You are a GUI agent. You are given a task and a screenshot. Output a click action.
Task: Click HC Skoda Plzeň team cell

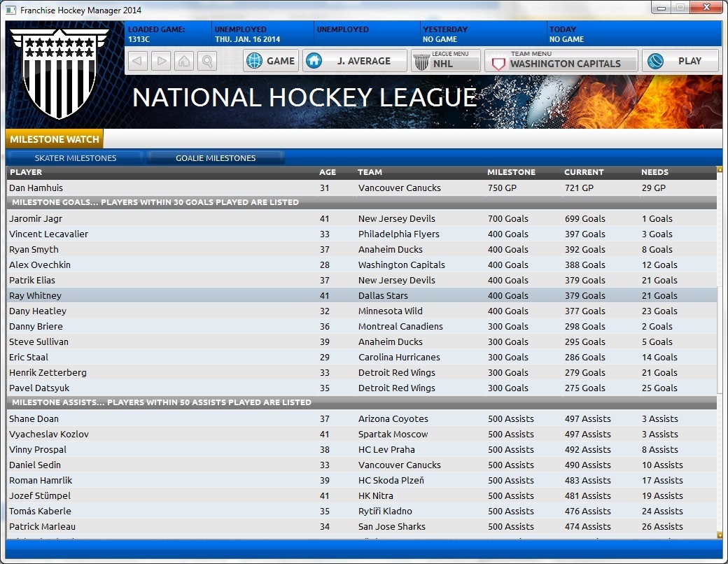pos(391,480)
